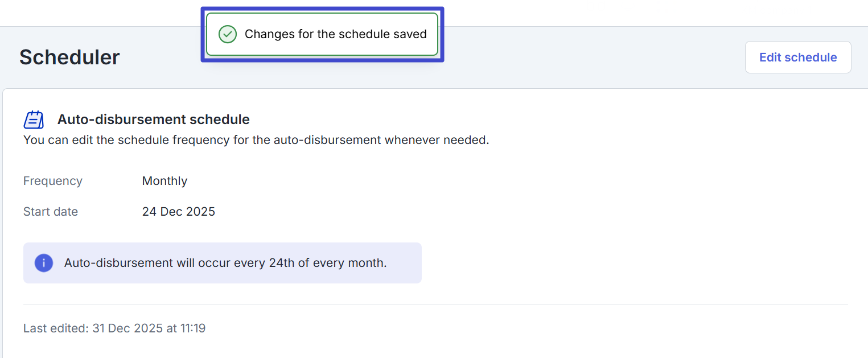Click the blue info icon in banner
This screenshot has width=868, height=358.
click(x=44, y=263)
